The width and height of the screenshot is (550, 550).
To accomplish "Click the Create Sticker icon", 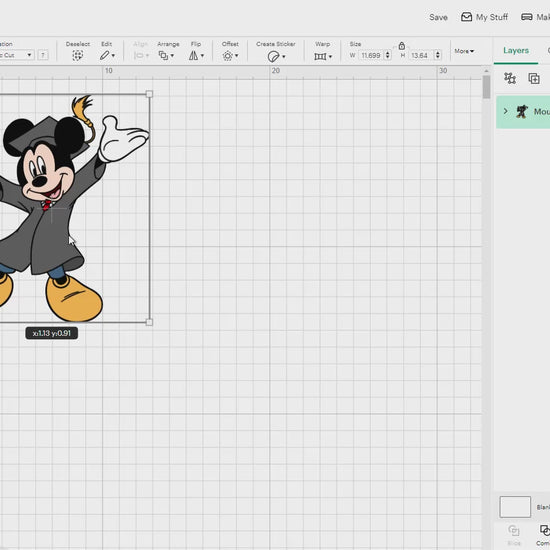I will click(273, 56).
